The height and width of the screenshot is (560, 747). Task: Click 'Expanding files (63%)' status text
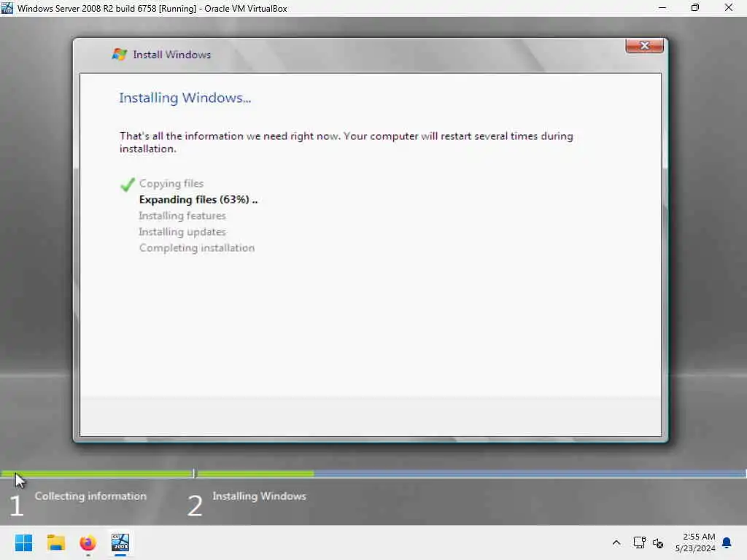coord(198,200)
